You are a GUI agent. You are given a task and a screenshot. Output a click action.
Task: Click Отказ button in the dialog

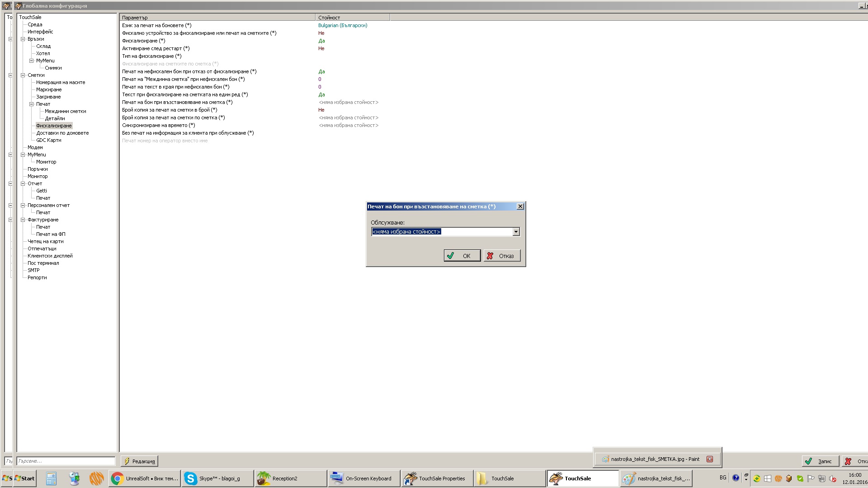(x=502, y=256)
